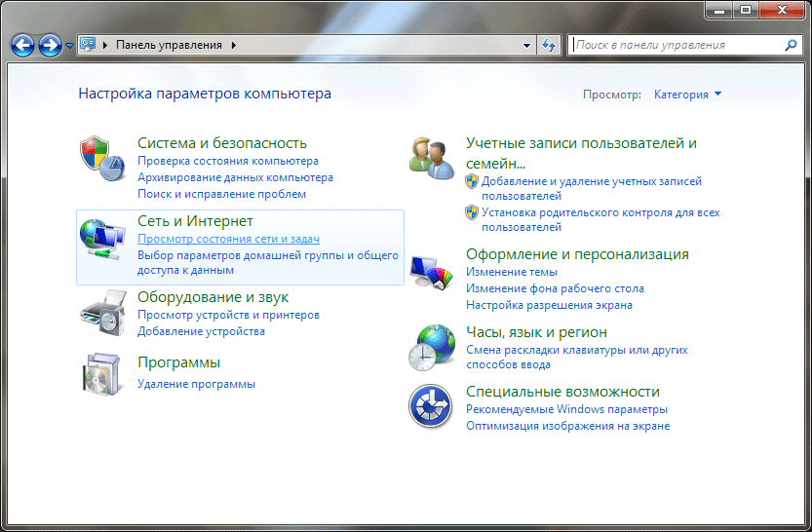Open Проверка состояния компьютера
Viewport: 812px width, 532px height.
pos(228,161)
